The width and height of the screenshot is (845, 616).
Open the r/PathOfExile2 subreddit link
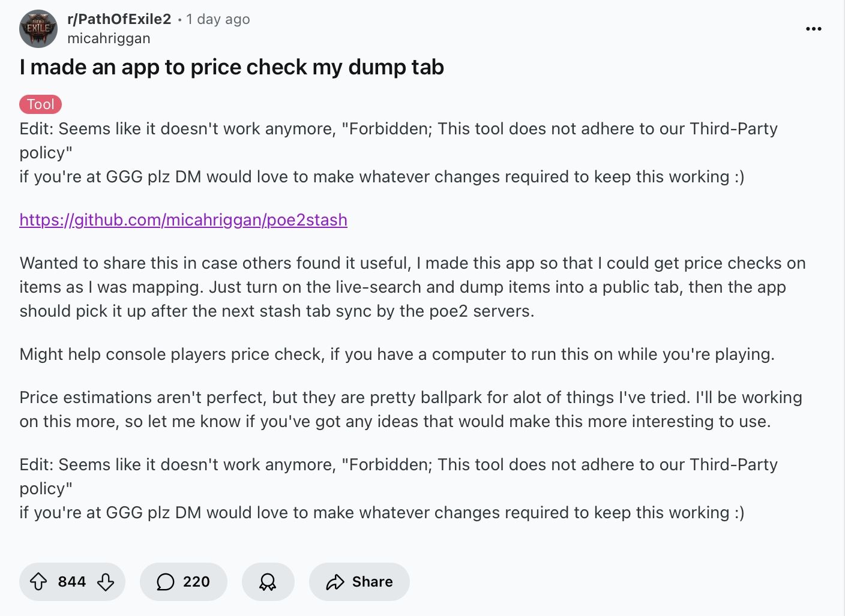click(119, 19)
